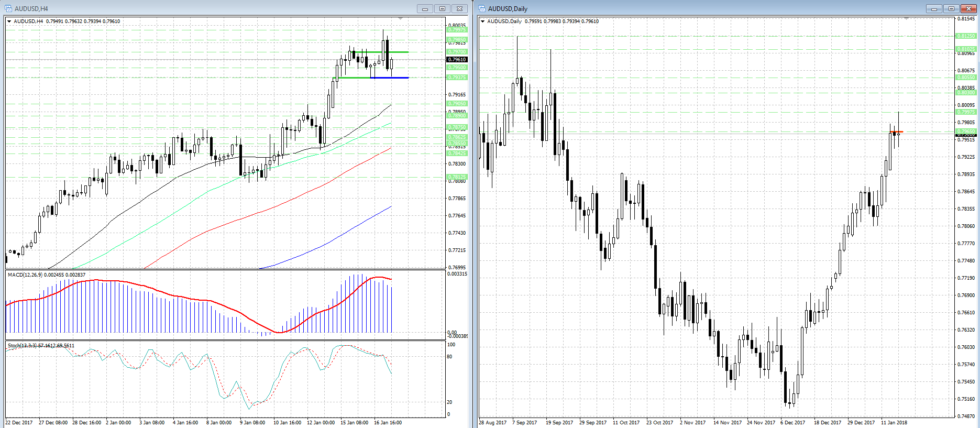Click the Stochastic scale value 20
The height and width of the screenshot is (428, 980).
tap(449, 402)
